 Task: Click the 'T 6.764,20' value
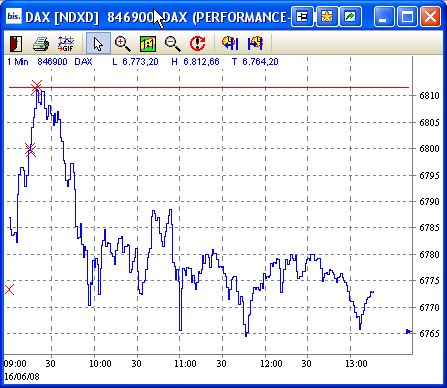(x=255, y=62)
